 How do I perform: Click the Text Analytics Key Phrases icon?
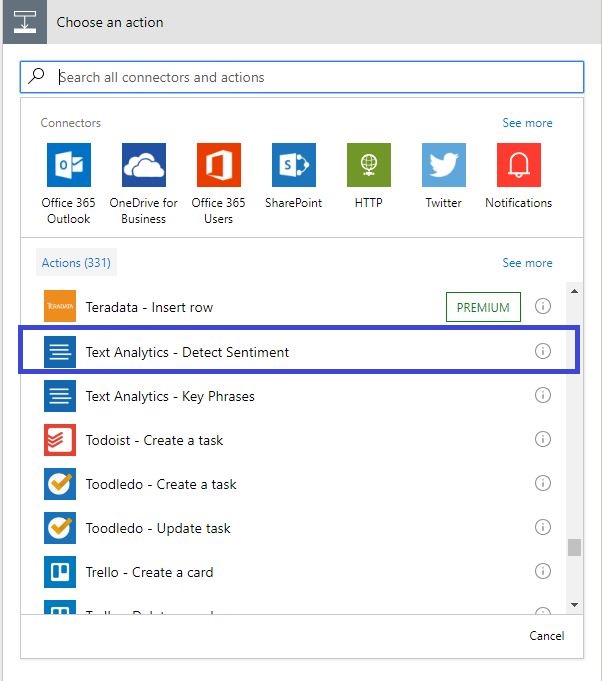(x=60, y=396)
